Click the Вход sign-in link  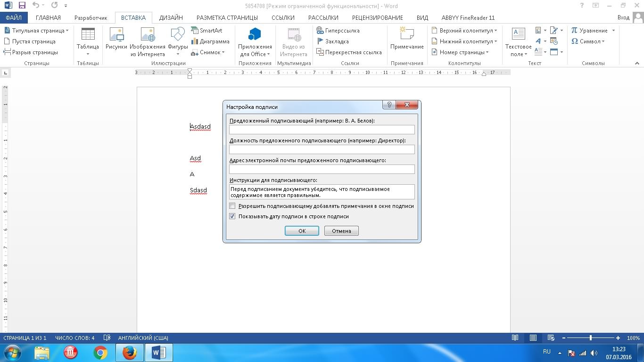tap(623, 17)
